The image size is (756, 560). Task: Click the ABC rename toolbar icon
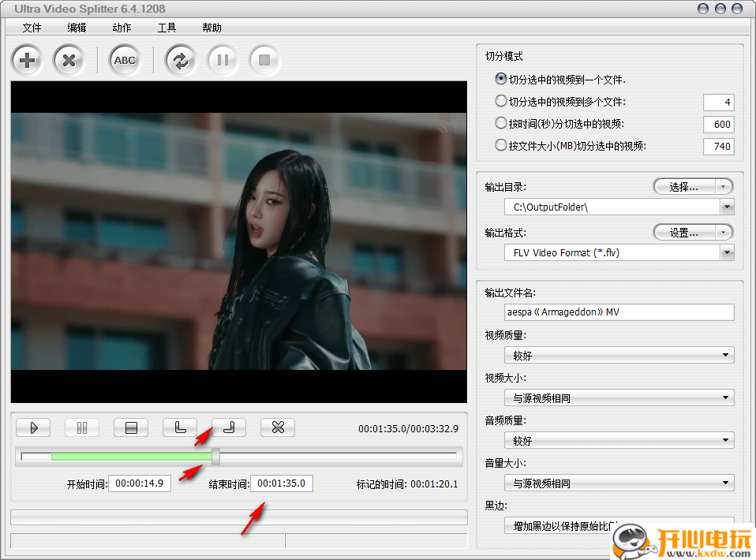[x=125, y=60]
